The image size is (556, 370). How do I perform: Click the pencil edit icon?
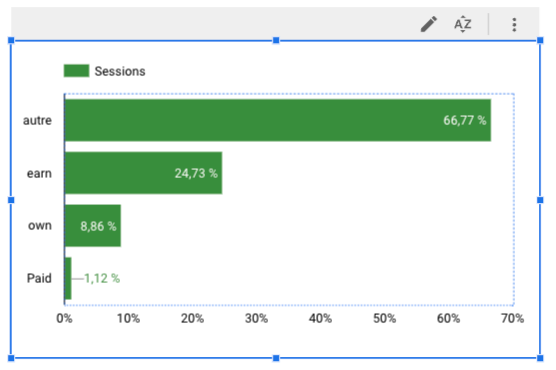point(429,24)
